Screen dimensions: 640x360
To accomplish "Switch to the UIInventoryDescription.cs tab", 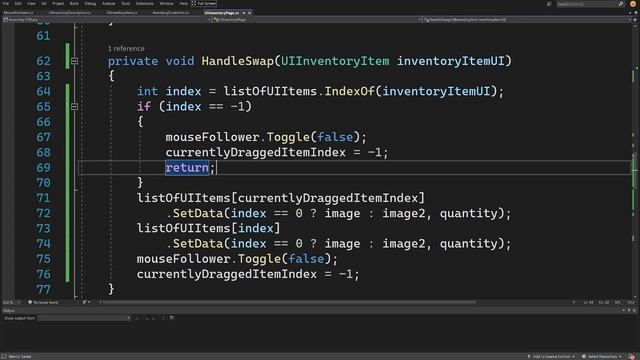I will click(x=69, y=13).
